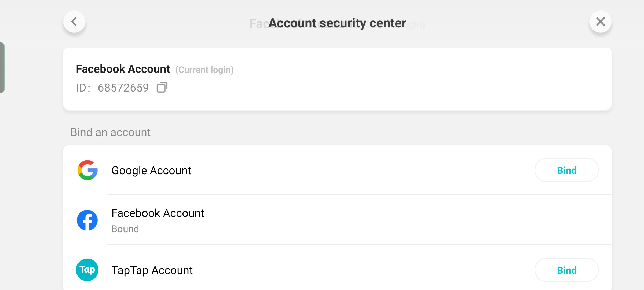Select the Google Account row label

click(x=151, y=171)
